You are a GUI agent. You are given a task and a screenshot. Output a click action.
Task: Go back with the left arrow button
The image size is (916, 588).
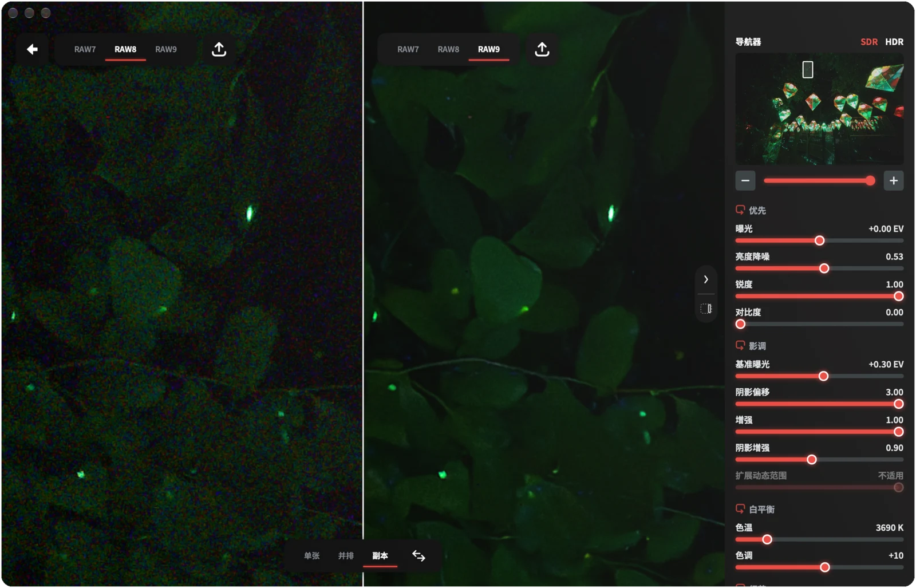(33, 49)
